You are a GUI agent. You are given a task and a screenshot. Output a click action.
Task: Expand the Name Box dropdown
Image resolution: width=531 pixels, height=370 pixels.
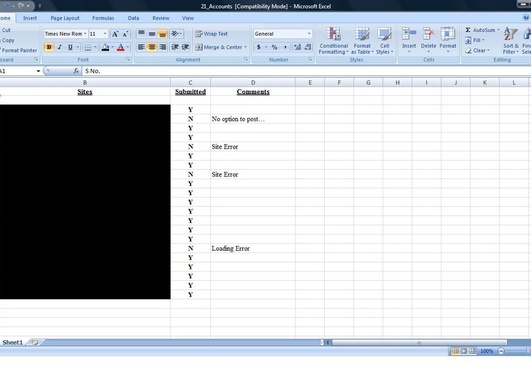pos(38,71)
